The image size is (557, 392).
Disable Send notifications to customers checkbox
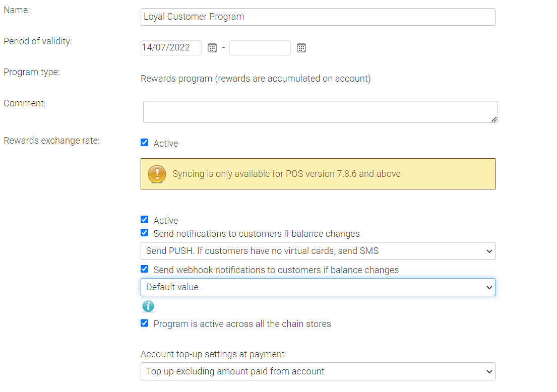(x=145, y=233)
